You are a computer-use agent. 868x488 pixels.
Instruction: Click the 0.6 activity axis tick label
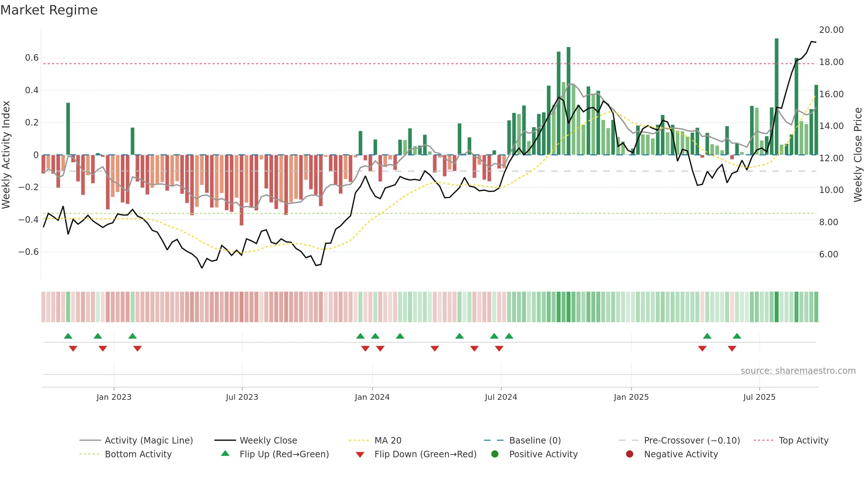[x=32, y=58]
